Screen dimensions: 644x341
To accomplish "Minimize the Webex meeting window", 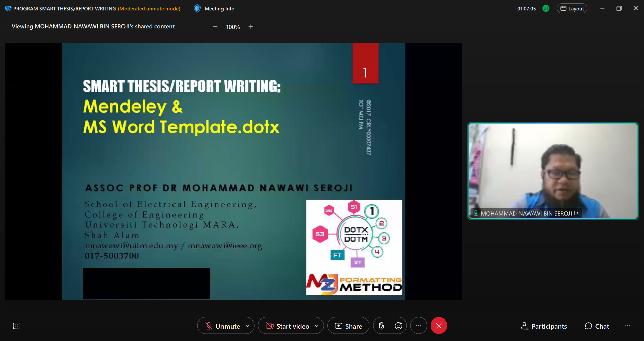I will coord(602,8).
